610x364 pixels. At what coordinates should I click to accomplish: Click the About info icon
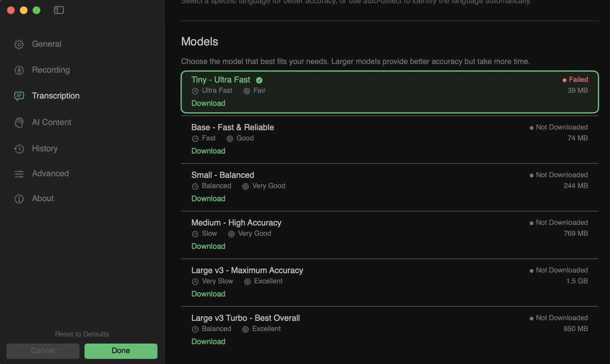tap(19, 199)
